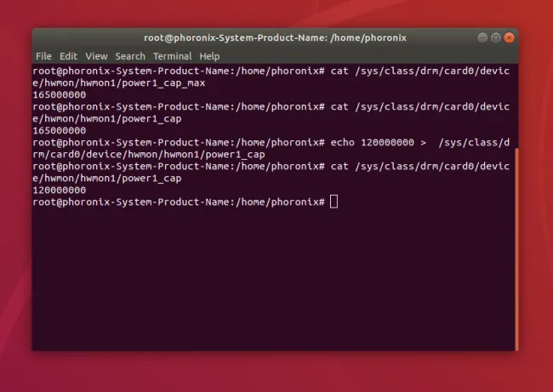The height and width of the screenshot is (392, 553).
Task: Click the first 165000000 output value
Action: pos(60,95)
